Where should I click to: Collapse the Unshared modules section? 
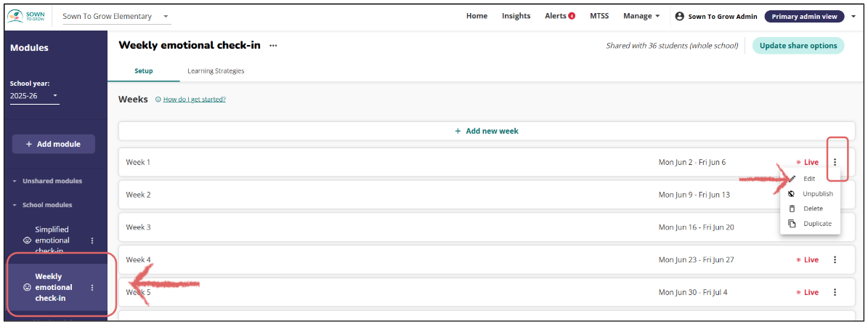[x=48, y=181]
